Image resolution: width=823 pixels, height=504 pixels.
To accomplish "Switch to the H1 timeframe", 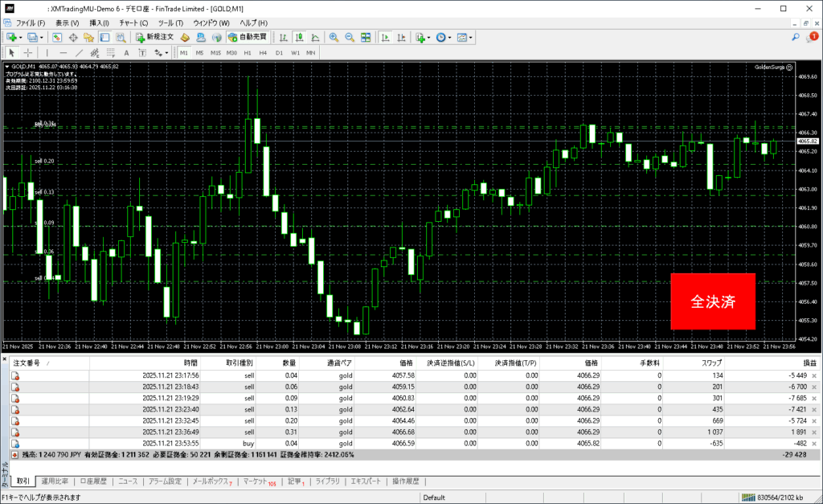I will (248, 53).
